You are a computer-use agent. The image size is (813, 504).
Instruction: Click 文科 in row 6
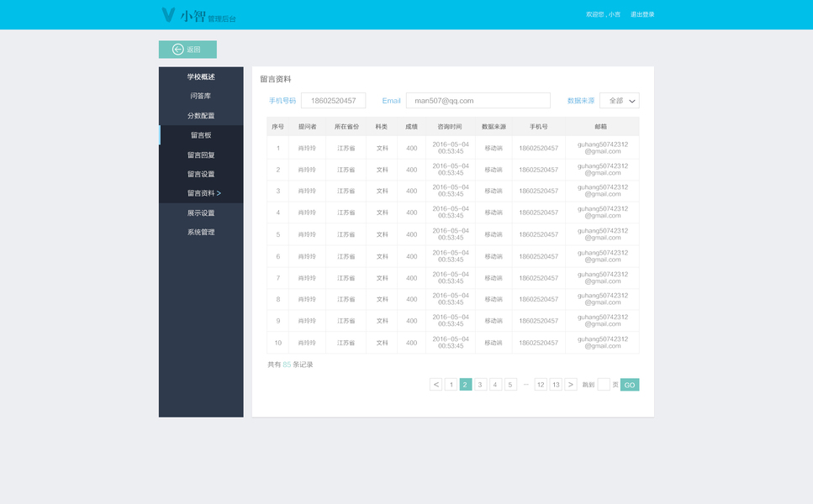coord(383,256)
